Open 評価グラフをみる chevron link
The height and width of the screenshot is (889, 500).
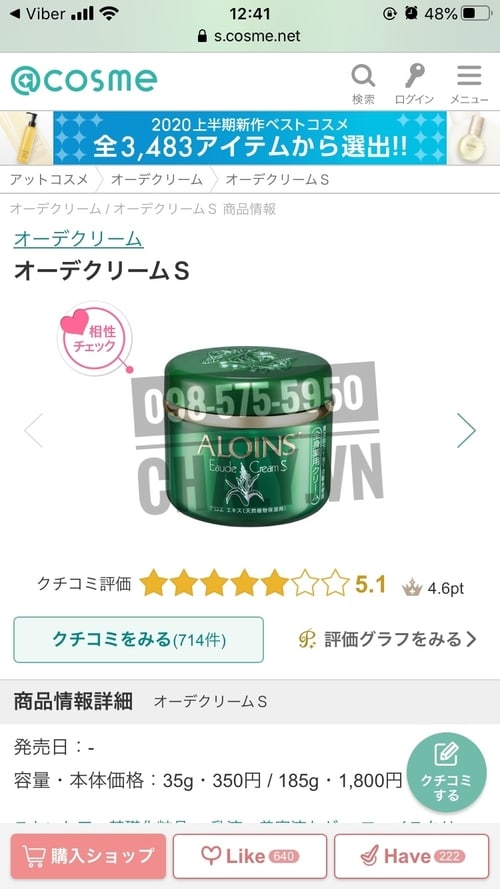tap(388, 640)
